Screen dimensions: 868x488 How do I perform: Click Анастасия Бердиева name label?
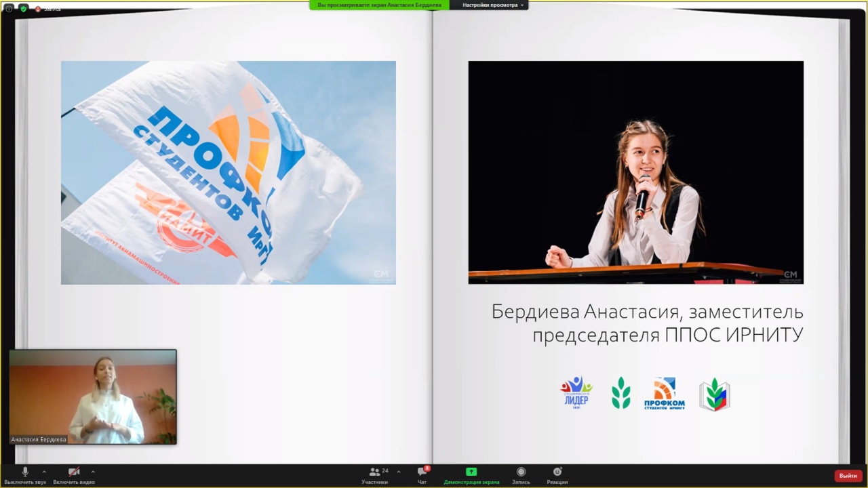(39, 439)
